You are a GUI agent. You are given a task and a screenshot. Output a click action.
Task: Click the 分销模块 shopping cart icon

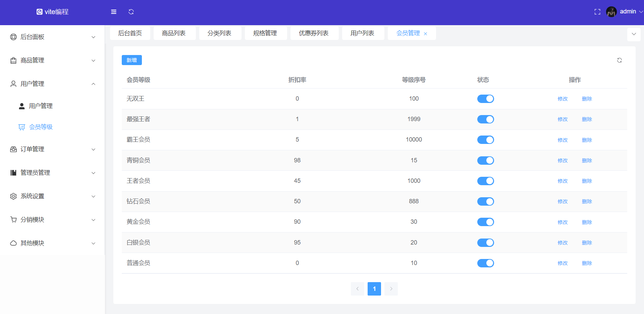[x=13, y=220]
